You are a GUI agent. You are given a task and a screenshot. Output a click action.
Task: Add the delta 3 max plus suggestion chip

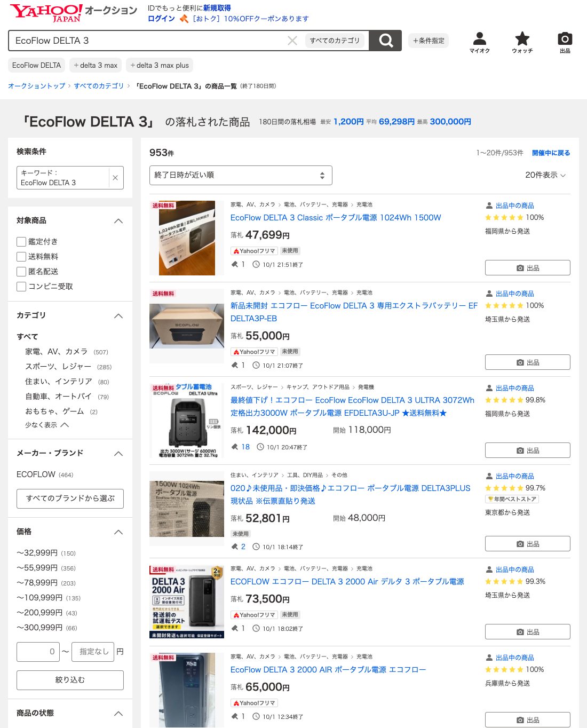(x=160, y=65)
